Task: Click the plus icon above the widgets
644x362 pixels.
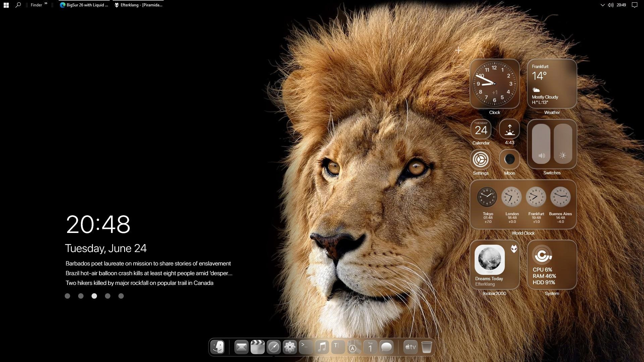Action: tap(459, 50)
